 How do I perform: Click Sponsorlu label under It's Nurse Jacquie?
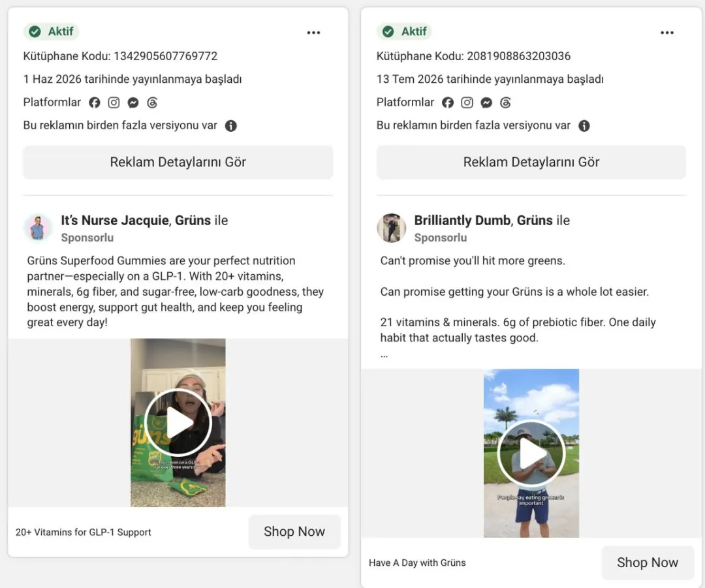point(87,238)
